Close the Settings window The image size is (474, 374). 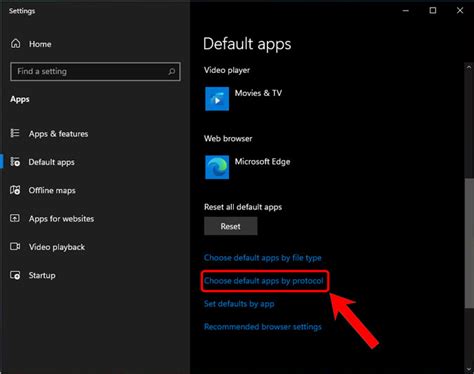pos(460,11)
